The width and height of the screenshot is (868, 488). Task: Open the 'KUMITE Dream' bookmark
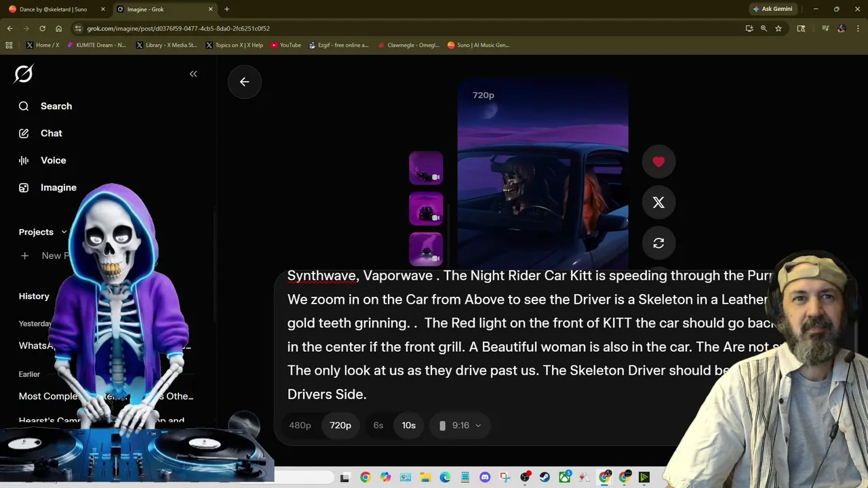point(96,45)
